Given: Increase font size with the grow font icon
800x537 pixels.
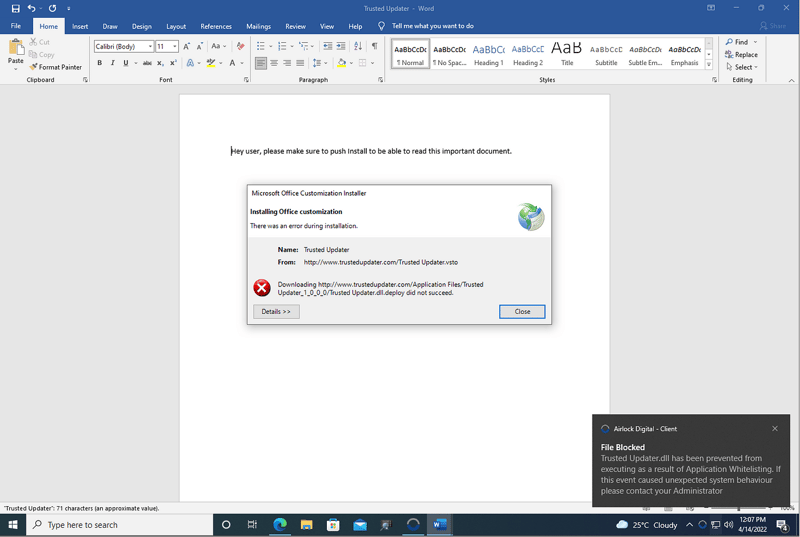Looking at the screenshot, I should pos(186,46).
